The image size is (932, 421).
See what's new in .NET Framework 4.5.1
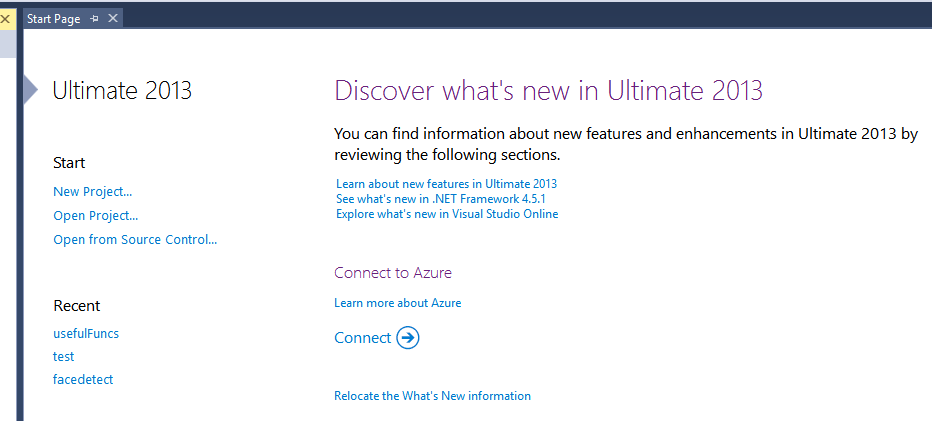tap(440, 199)
